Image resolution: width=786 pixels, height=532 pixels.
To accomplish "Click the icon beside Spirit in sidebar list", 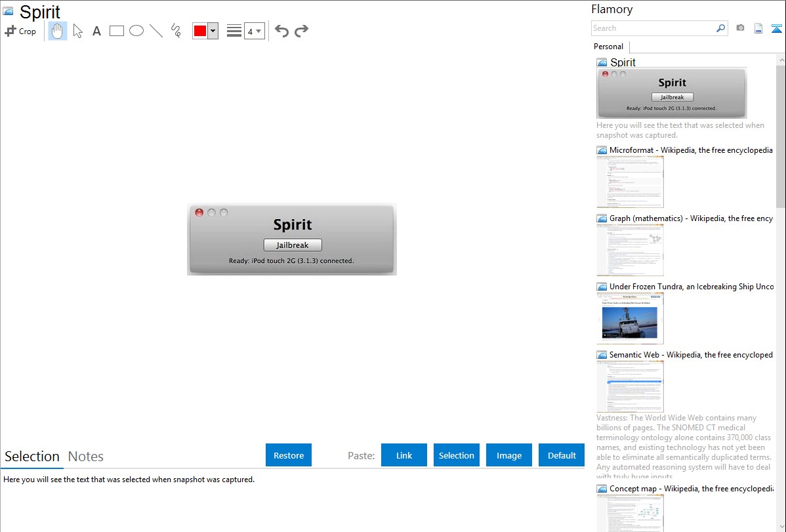I will [602, 63].
